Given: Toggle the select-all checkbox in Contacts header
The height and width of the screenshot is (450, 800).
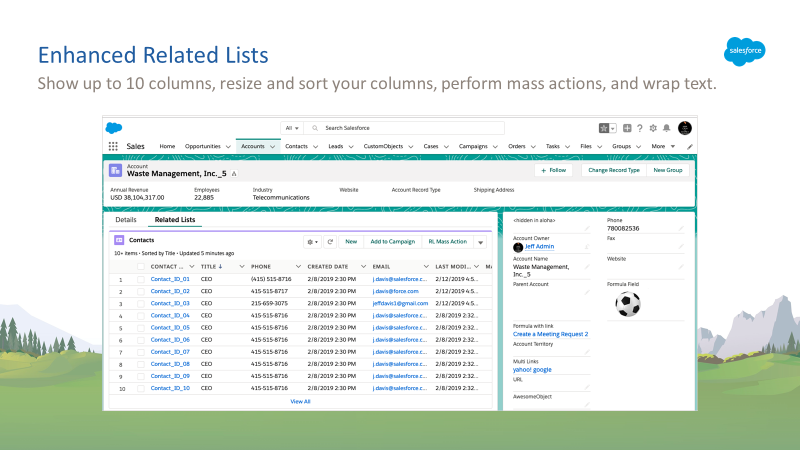Looking at the screenshot, I should coord(141,267).
